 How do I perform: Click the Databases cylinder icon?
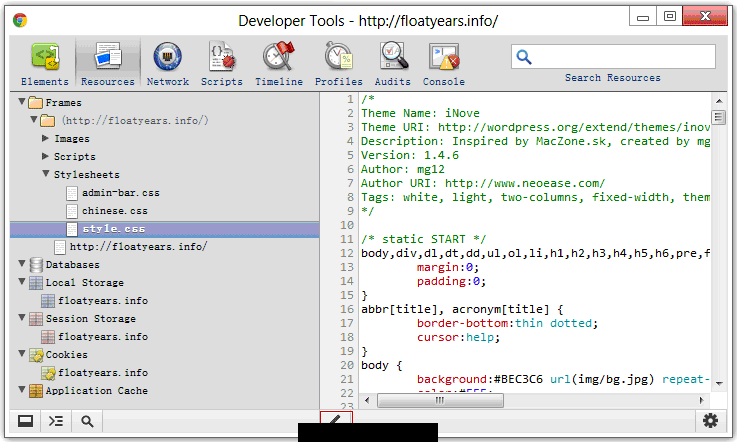[36, 265]
